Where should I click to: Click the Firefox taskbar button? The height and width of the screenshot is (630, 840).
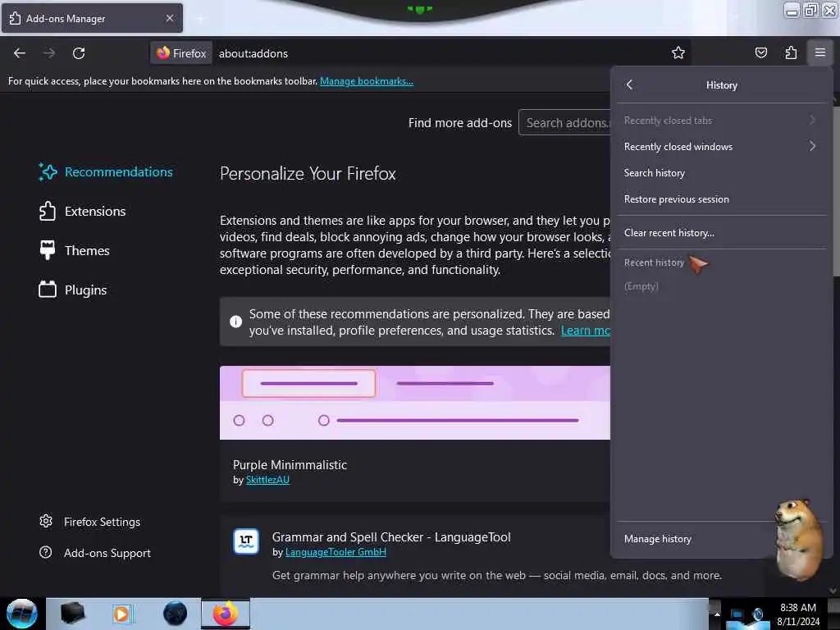pyautogui.click(x=226, y=614)
